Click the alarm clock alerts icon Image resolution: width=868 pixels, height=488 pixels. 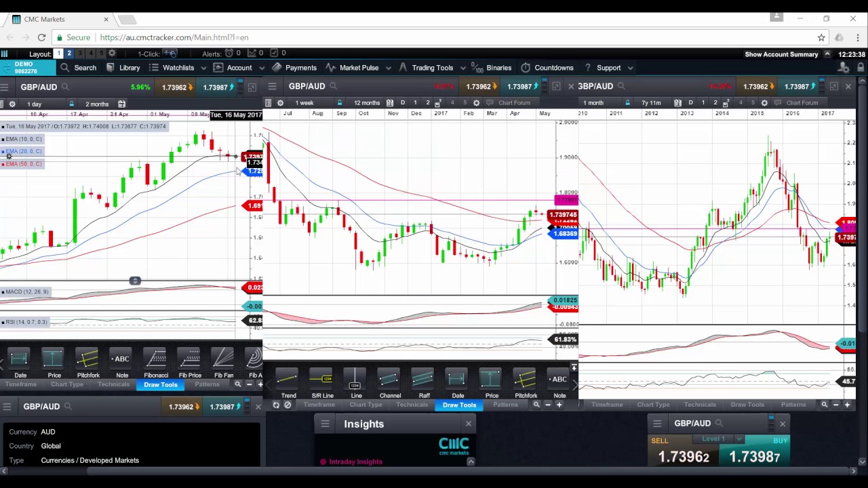coord(229,54)
